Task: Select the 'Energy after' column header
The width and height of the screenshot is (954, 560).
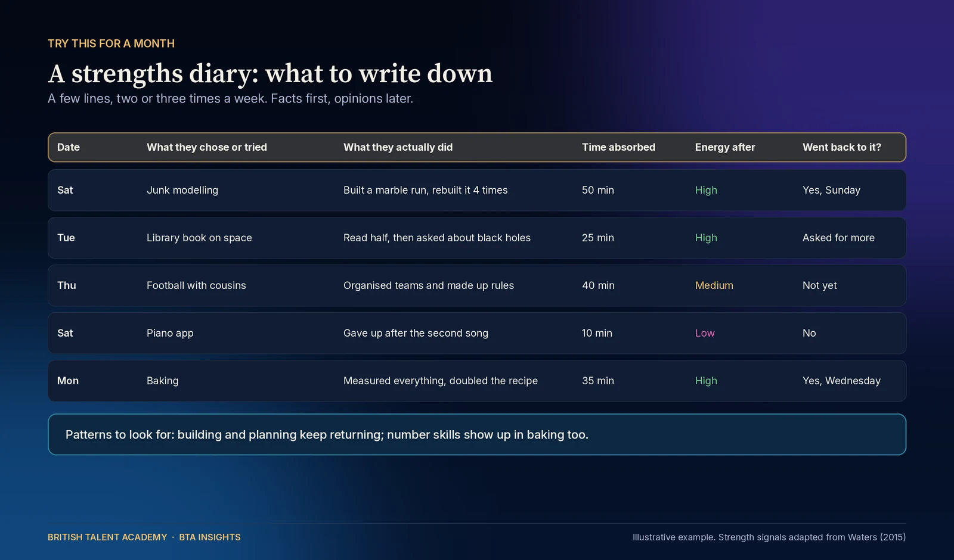Action: point(724,147)
